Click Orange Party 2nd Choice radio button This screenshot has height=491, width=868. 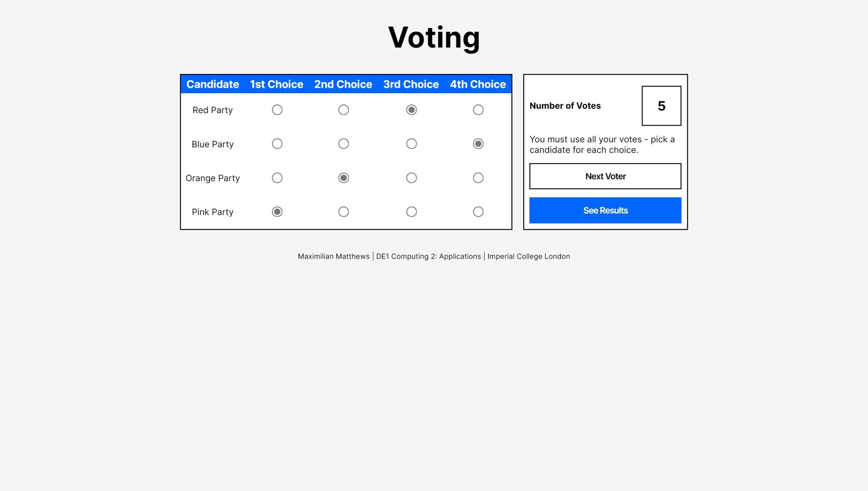pyautogui.click(x=343, y=178)
